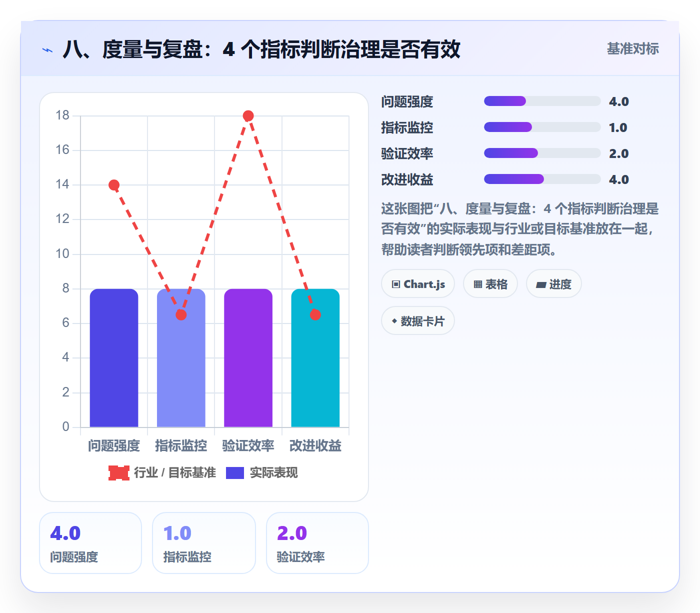Image resolution: width=700 pixels, height=613 pixels.
Task: Open the 4.0 问题强度 data card
Action: pyautogui.click(x=90, y=543)
